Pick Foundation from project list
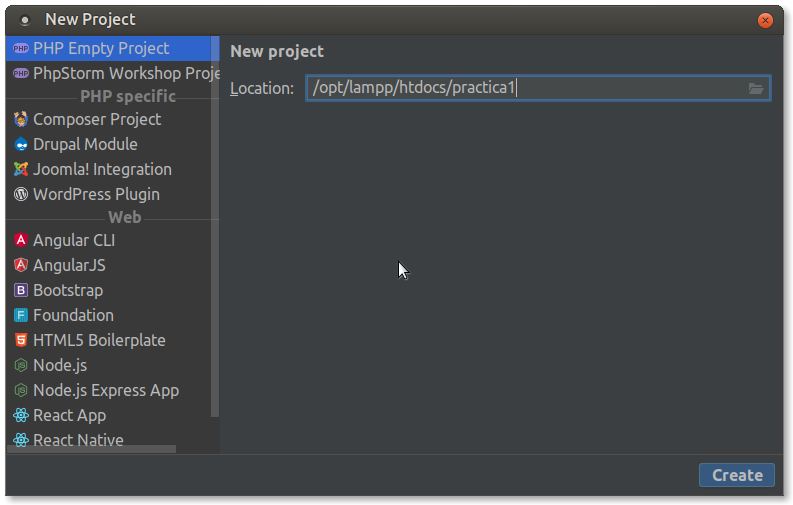This screenshot has height=505, width=793. click(x=73, y=315)
